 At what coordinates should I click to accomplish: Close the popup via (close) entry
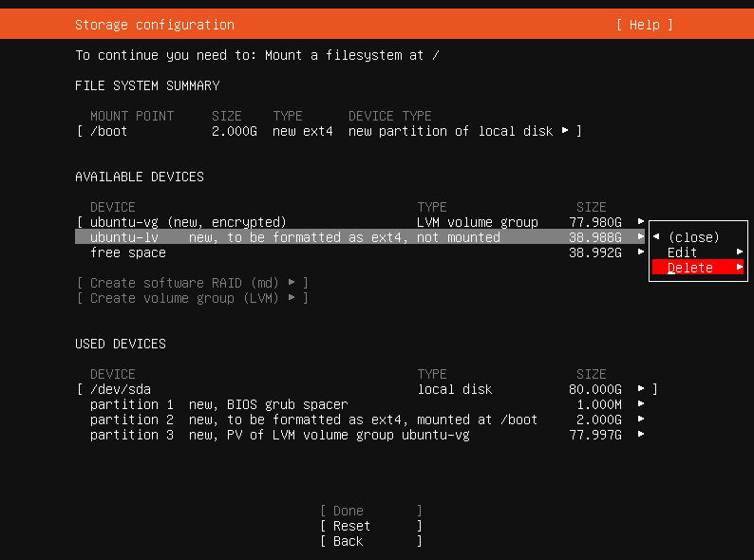click(x=693, y=237)
